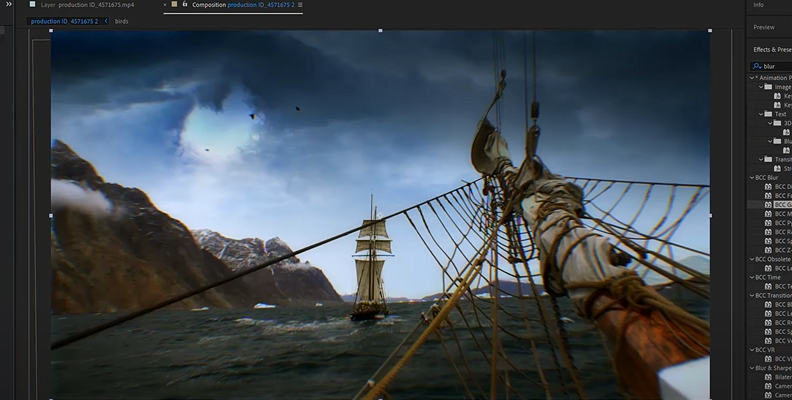Image resolution: width=792 pixels, height=400 pixels.
Task: Select the Transitions folder icon
Action: [769, 160]
